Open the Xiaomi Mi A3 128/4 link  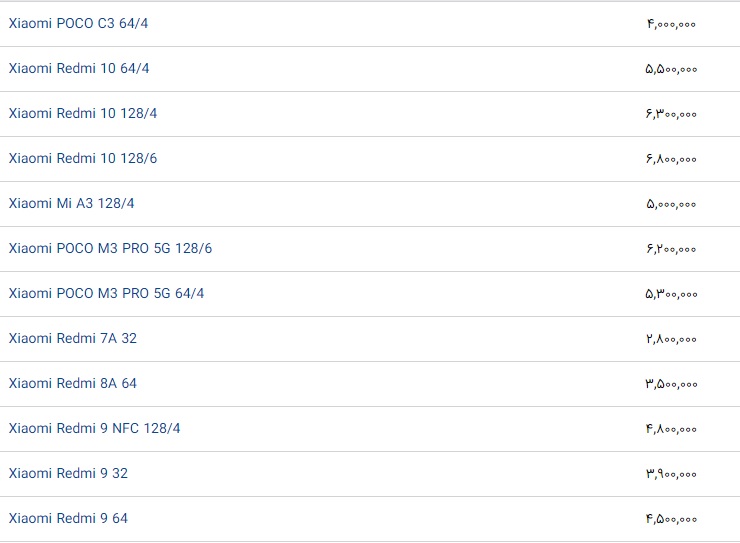coord(72,203)
